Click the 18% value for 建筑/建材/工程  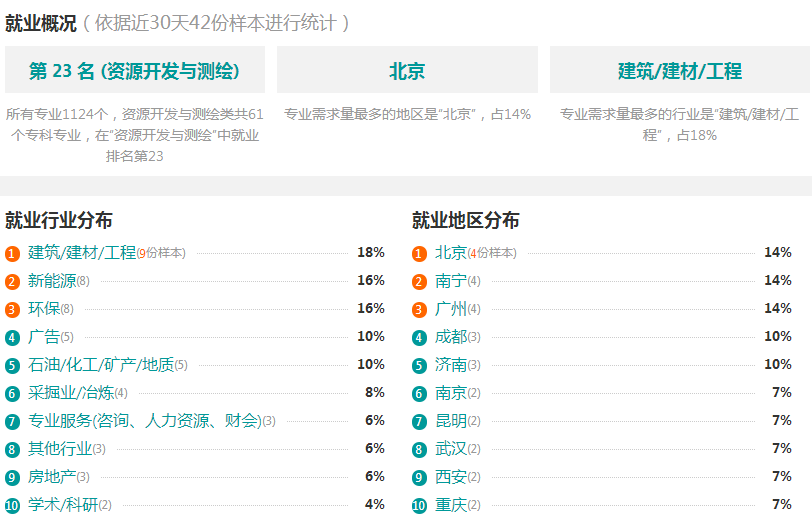pyautogui.click(x=371, y=253)
